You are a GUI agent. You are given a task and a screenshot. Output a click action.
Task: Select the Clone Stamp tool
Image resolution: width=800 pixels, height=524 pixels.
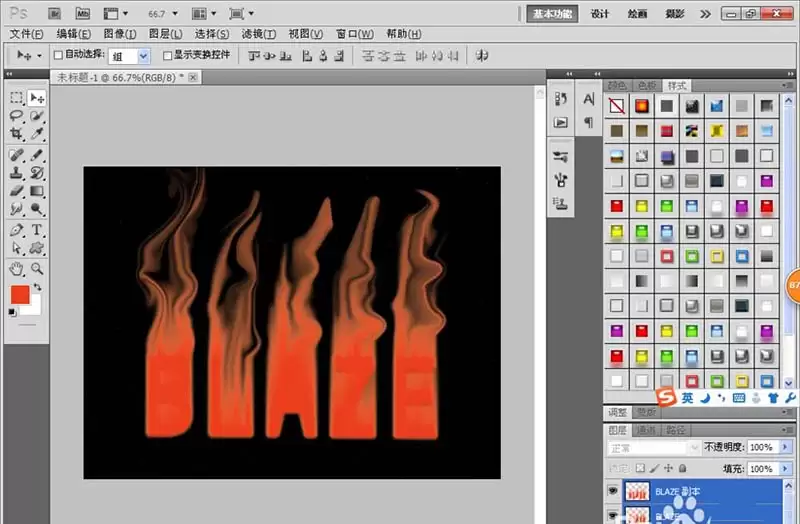[16, 173]
